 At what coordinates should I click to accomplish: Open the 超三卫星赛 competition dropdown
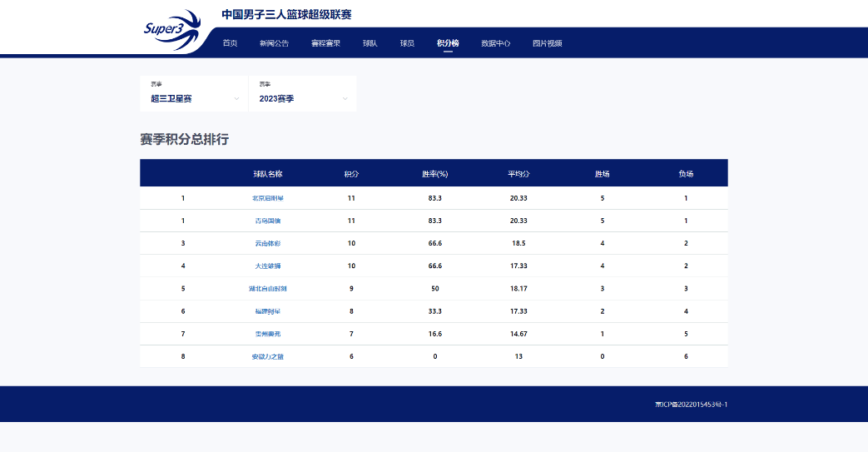tap(194, 93)
